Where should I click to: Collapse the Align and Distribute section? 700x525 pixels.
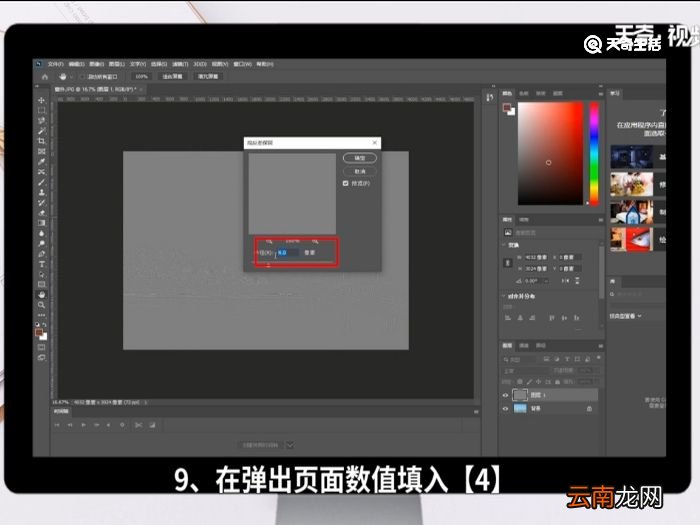coord(504,296)
